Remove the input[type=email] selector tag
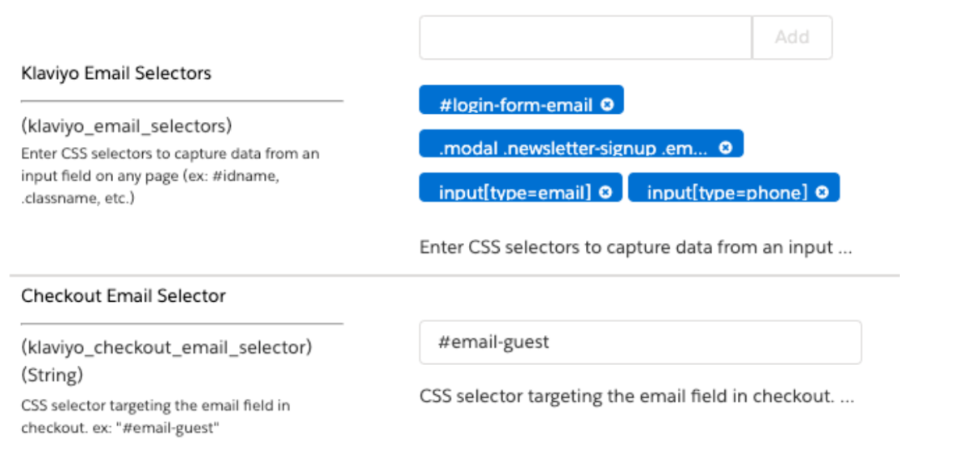Screen dimensions: 980x465 pyautogui.click(x=606, y=192)
